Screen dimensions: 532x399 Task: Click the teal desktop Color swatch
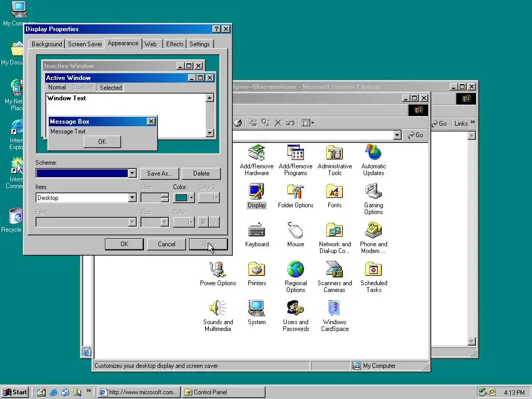coord(181,198)
